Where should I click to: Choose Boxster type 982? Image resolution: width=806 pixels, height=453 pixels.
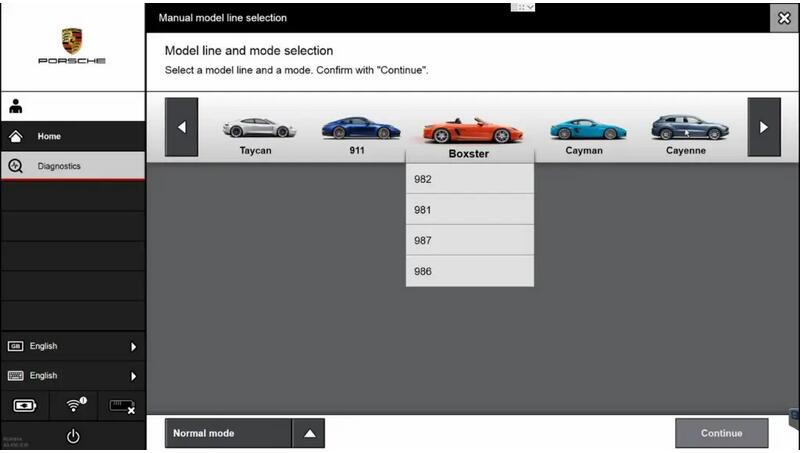470,179
